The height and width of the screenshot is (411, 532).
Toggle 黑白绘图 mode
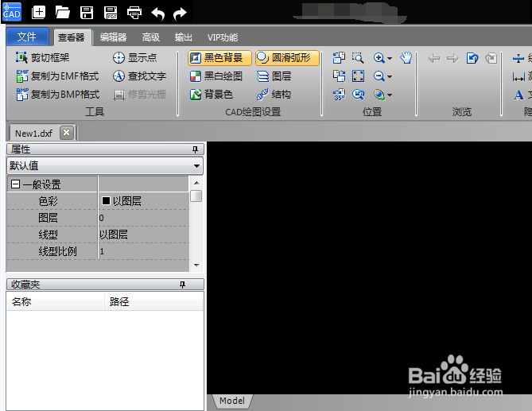tap(216, 76)
